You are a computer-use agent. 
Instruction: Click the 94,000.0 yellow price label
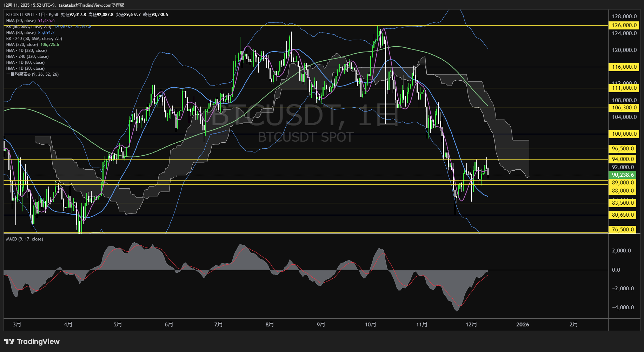click(x=623, y=159)
